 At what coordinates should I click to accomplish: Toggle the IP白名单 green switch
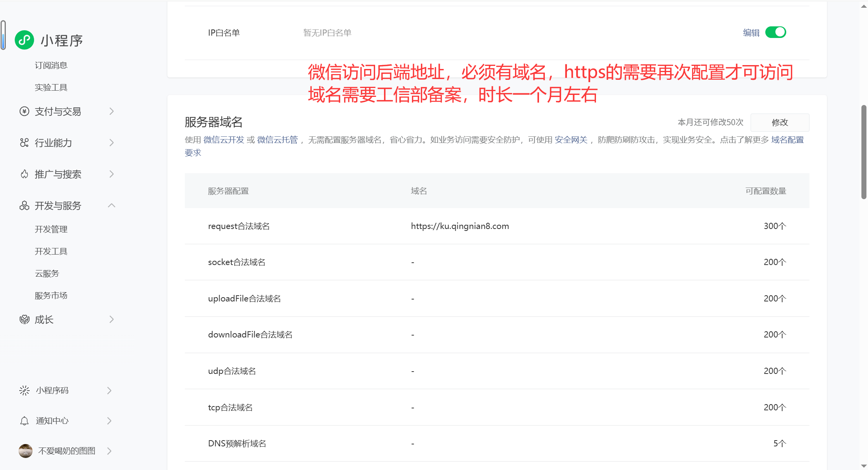775,32
